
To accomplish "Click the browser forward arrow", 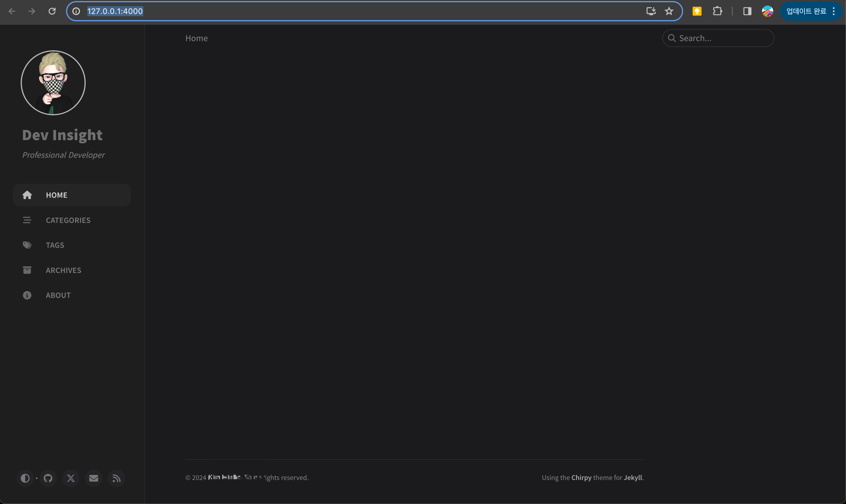I will (x=32, y=11).
